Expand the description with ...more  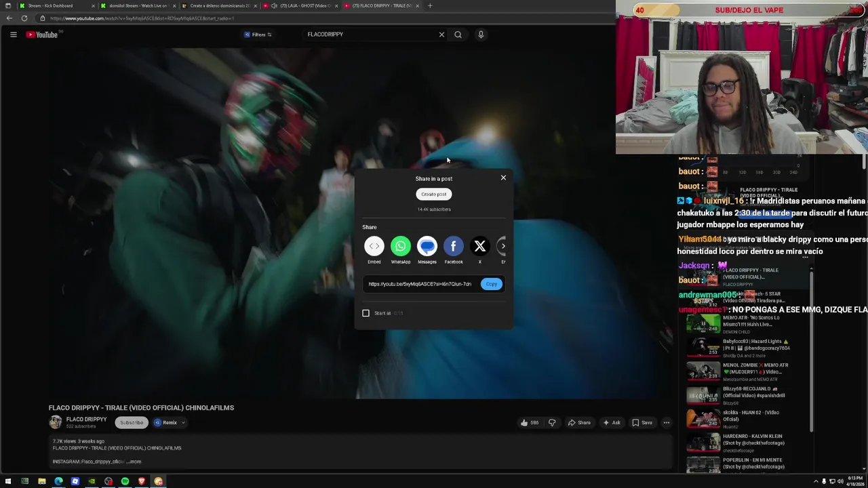(135, 462)
